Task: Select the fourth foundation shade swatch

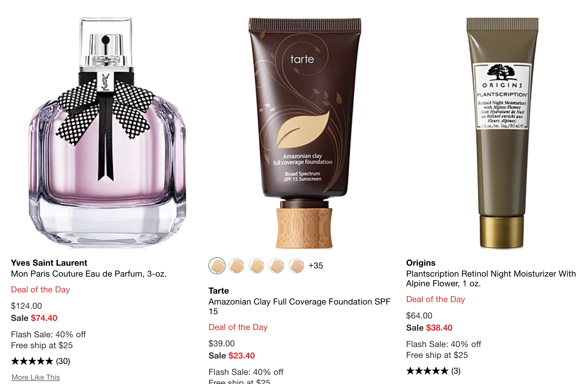Action: coord(277,266)
